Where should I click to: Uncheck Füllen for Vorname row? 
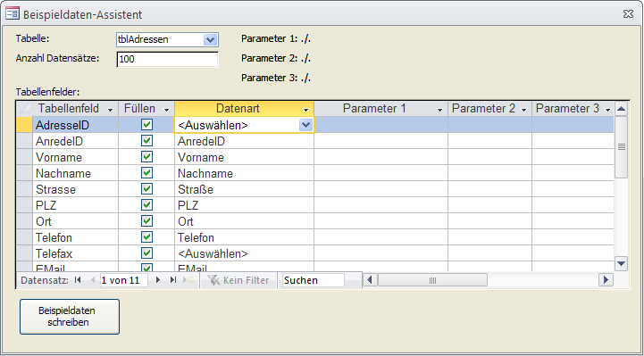pyautogui.click(x=146, y=157)
